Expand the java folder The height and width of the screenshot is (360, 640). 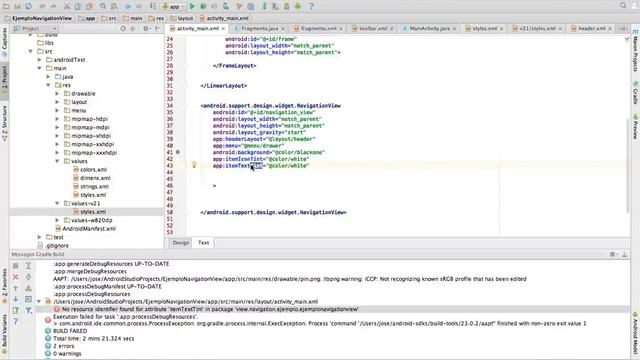[49, 77]
